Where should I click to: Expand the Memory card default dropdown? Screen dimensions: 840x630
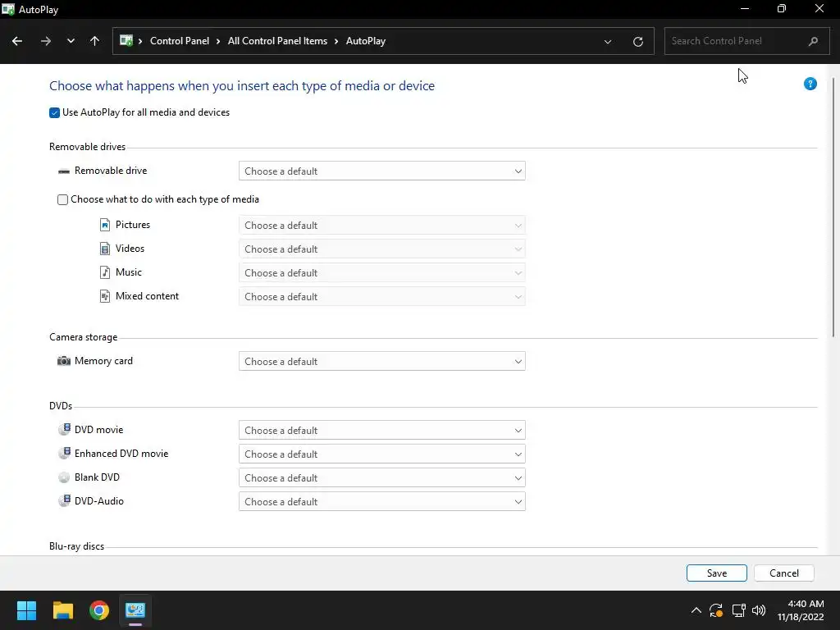point(381,362)
